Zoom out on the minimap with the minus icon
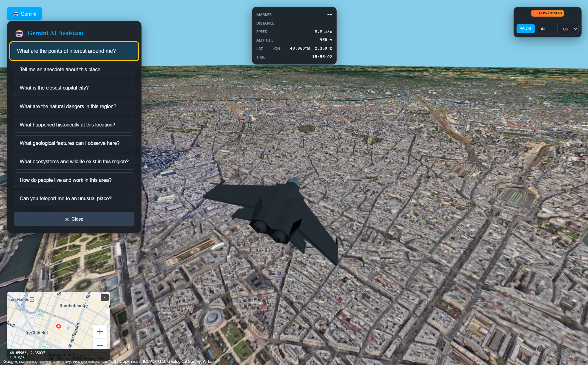This screenshot has height=365, width=588. point(100,345)
